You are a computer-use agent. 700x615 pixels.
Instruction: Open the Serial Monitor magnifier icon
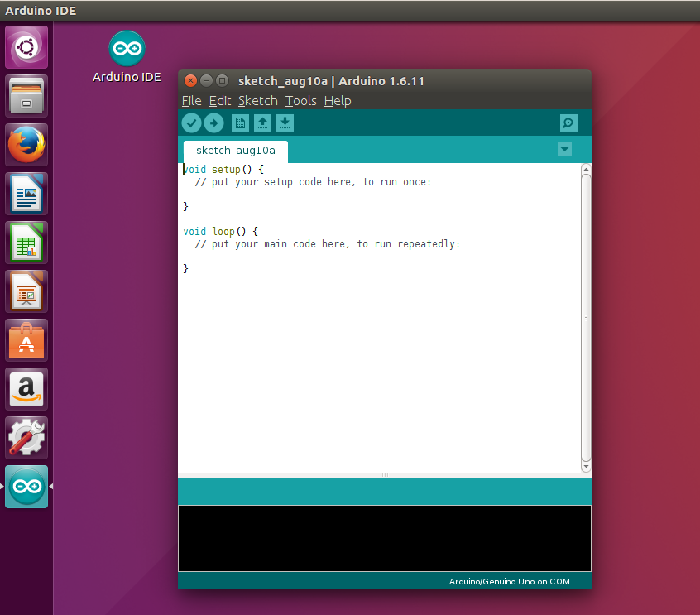click(x=568, y=123)
